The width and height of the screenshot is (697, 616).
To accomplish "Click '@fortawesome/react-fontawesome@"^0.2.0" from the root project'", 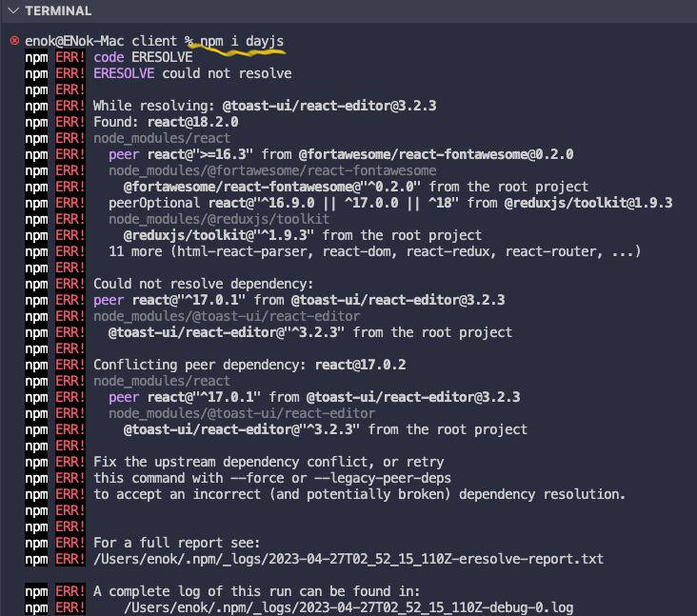I will point(355,187).
